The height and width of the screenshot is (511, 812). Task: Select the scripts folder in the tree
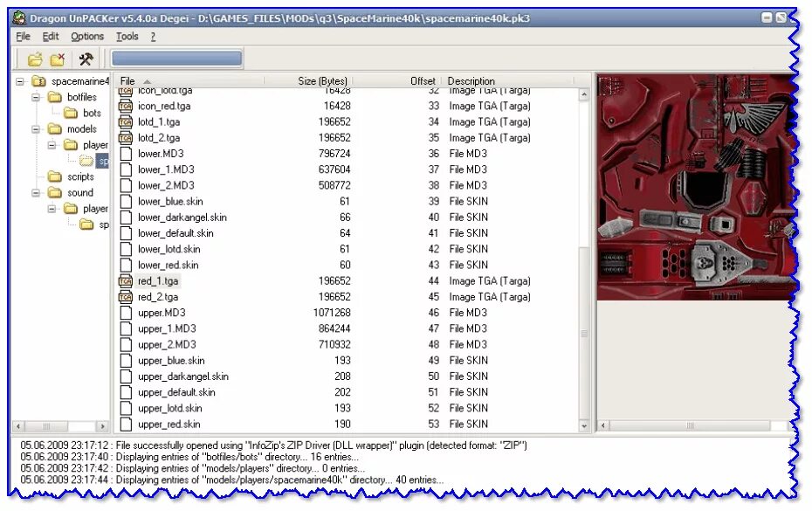[81, 176]
